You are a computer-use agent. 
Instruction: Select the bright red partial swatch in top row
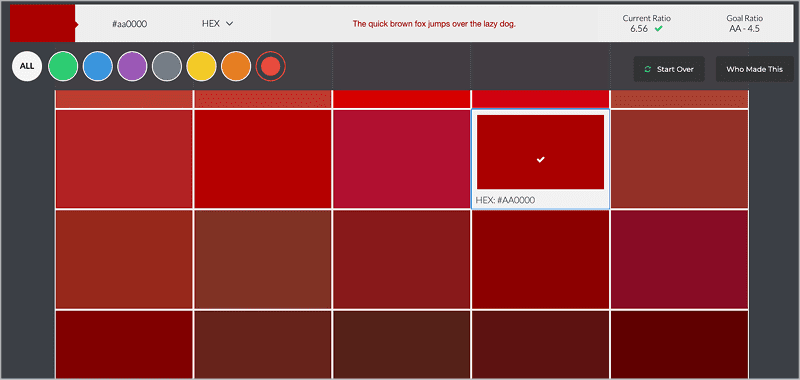tap(401, 99)
